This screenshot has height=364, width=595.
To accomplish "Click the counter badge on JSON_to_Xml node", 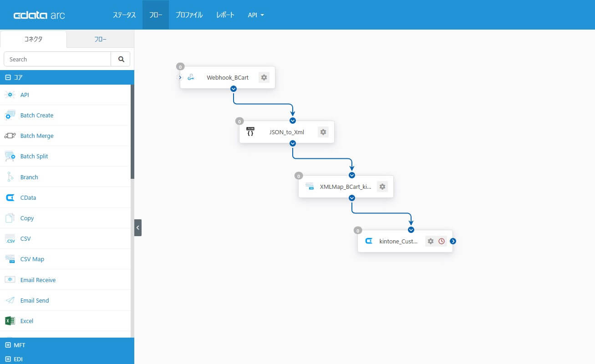I will 240,121.
